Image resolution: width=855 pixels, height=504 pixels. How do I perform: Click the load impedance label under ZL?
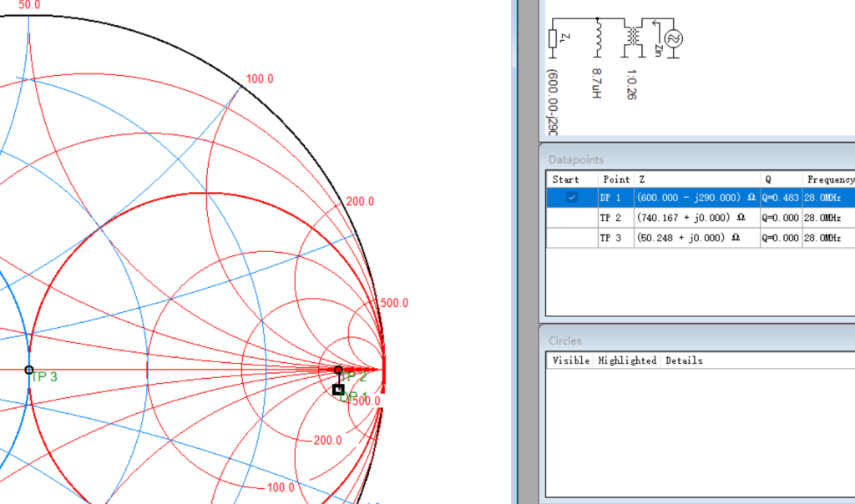coord(552,102)
